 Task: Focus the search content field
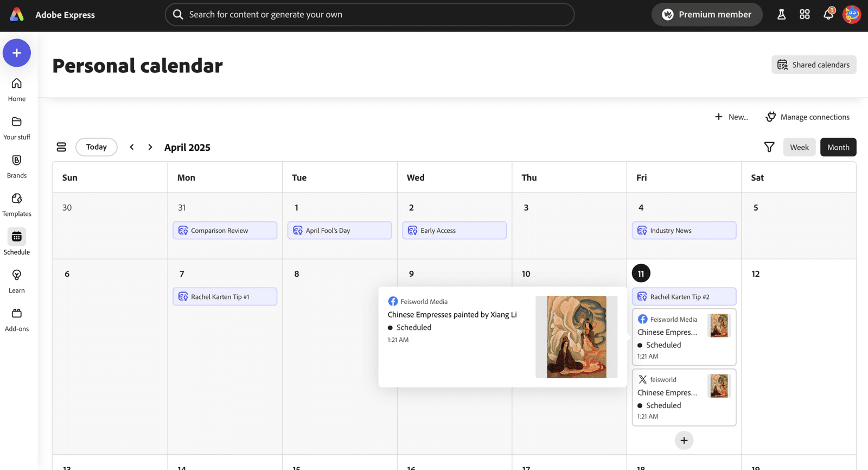[x=369, y=15]
